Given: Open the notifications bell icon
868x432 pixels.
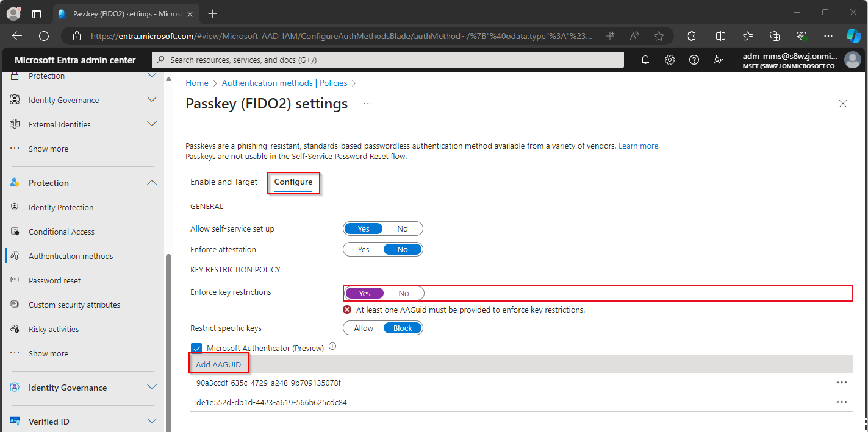Looking at the screenshot, I should (x=645, y=60).
